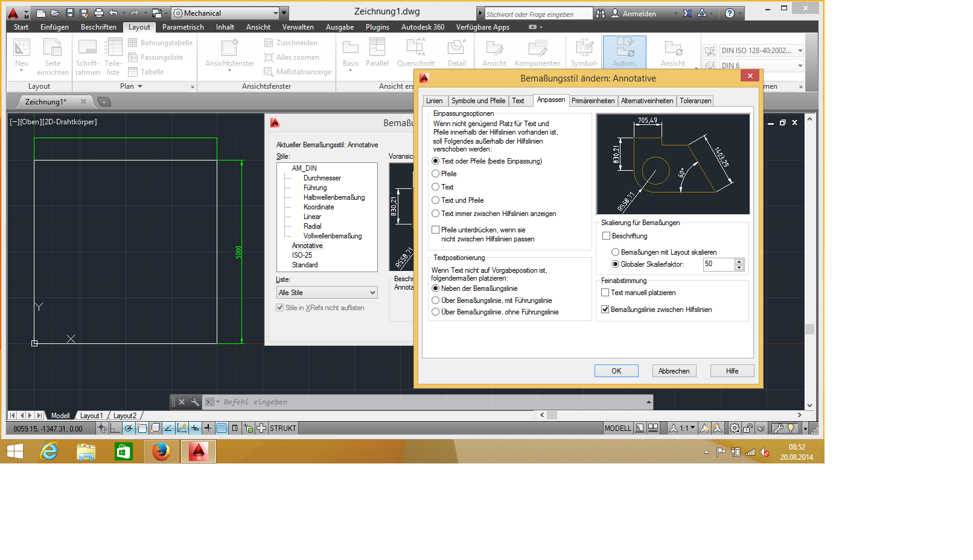Select 'Text und Pfeile' radio button

[x=435, y=200]
